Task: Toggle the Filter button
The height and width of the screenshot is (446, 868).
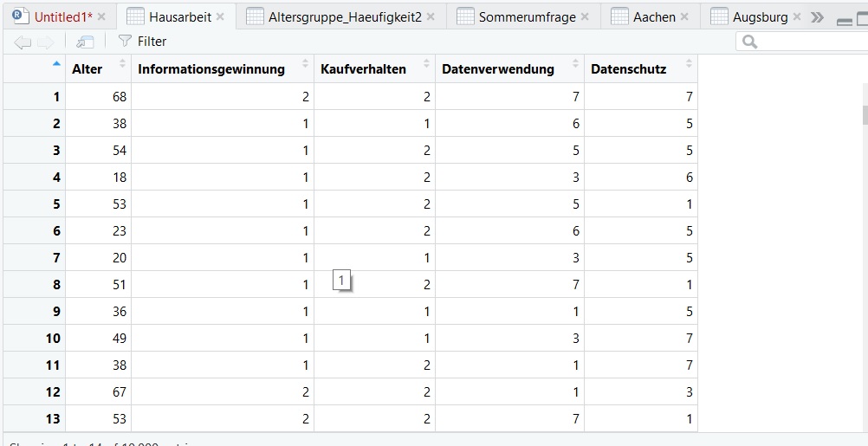Action: pyautogui.click(x=142, y=42)
